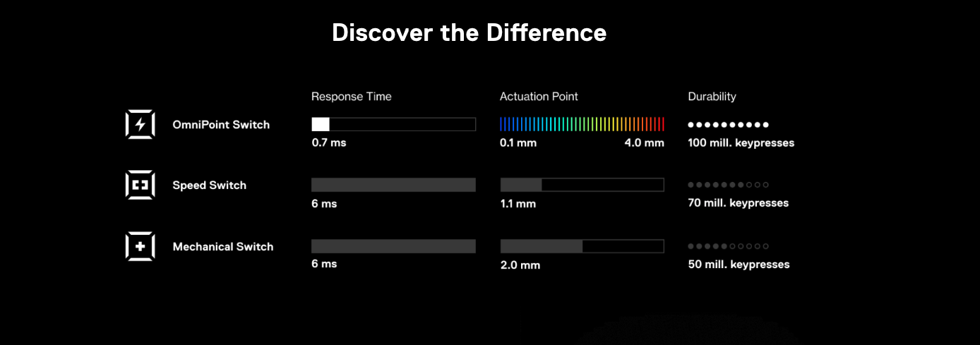
Task: Click the 4.0 mm actuation label
Action: (645, 143)
